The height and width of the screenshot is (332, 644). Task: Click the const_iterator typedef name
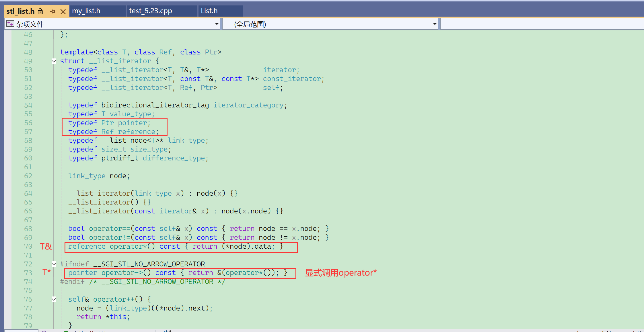[x=292, y=79]
